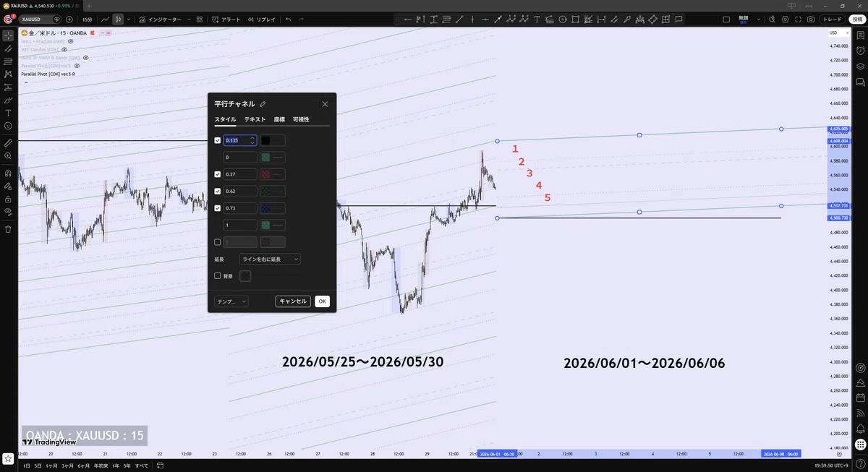Enable the empty disabled level checkbox

coord(218,242)
